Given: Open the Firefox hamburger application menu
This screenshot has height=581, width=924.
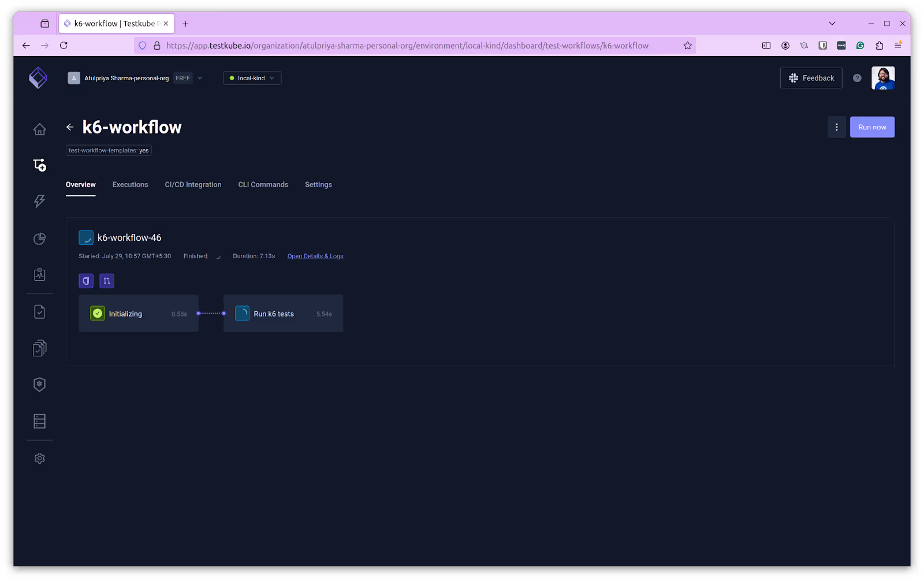Looking at the screenshot, I should click(x=898, y=45).
